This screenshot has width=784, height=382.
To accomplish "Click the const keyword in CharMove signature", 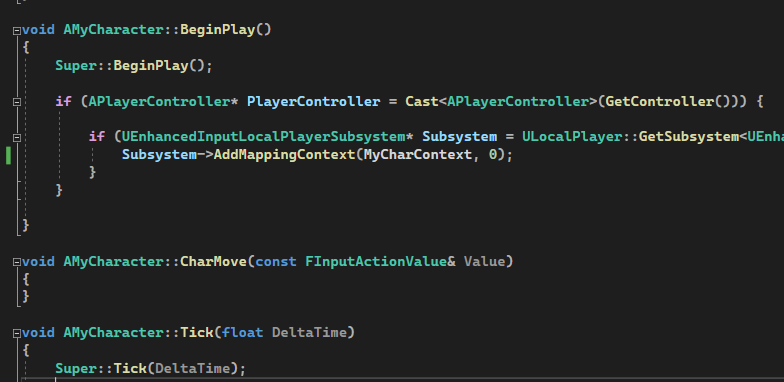I will pos(276,261).
